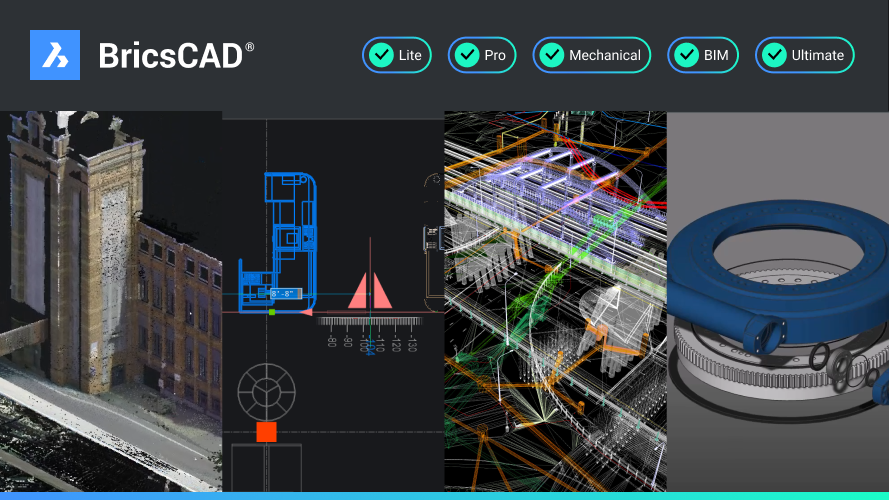Open the point cloud building image

110,300
